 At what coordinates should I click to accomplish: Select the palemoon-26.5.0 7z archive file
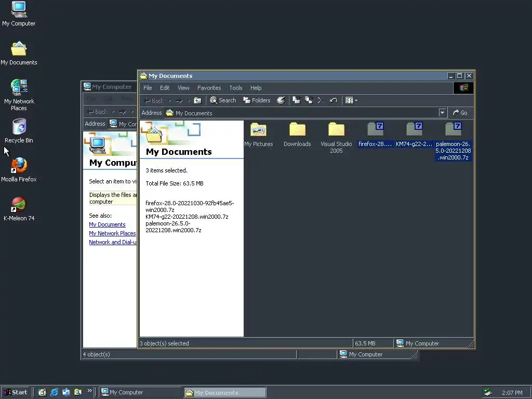pyautogui.click(x=453, y=141)
